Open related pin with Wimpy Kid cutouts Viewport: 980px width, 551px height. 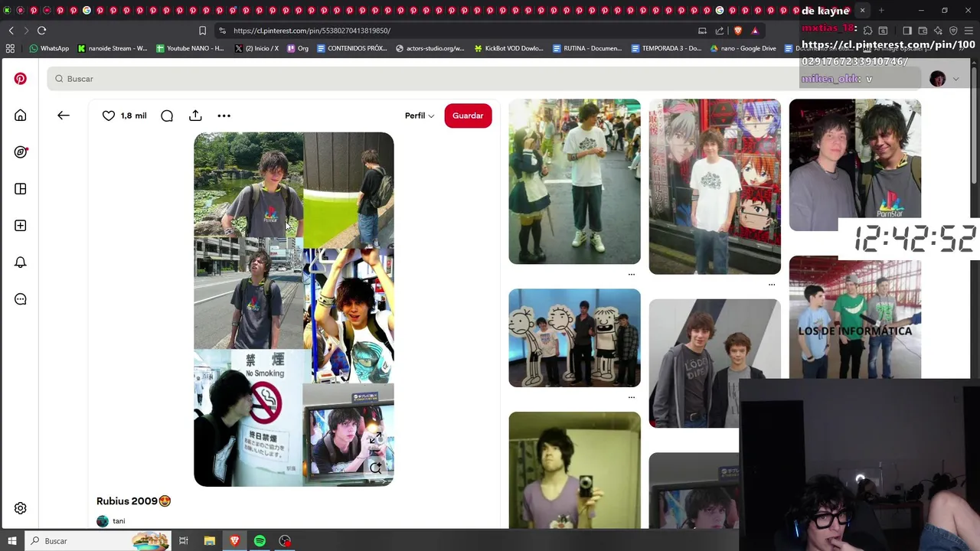575,337
